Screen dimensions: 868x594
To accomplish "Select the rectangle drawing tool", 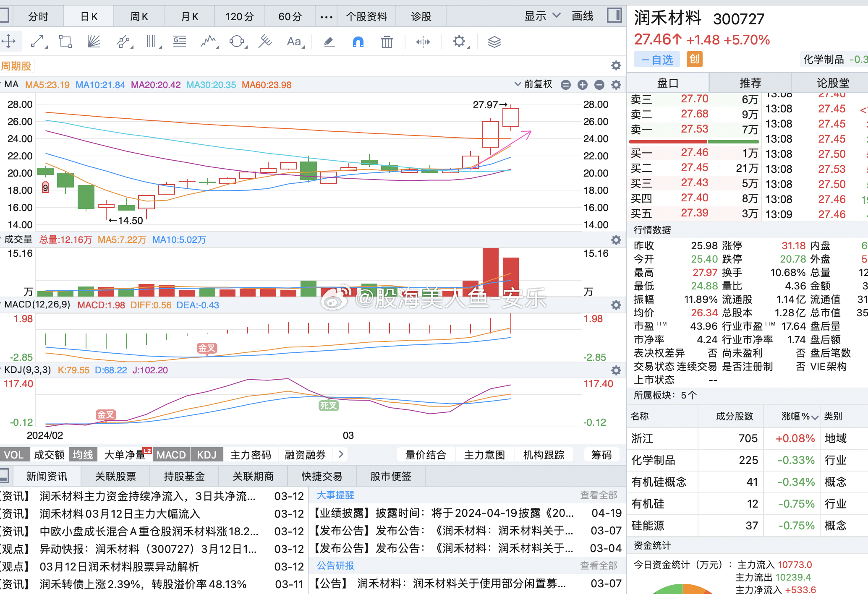I will click(x=65, y=42).
